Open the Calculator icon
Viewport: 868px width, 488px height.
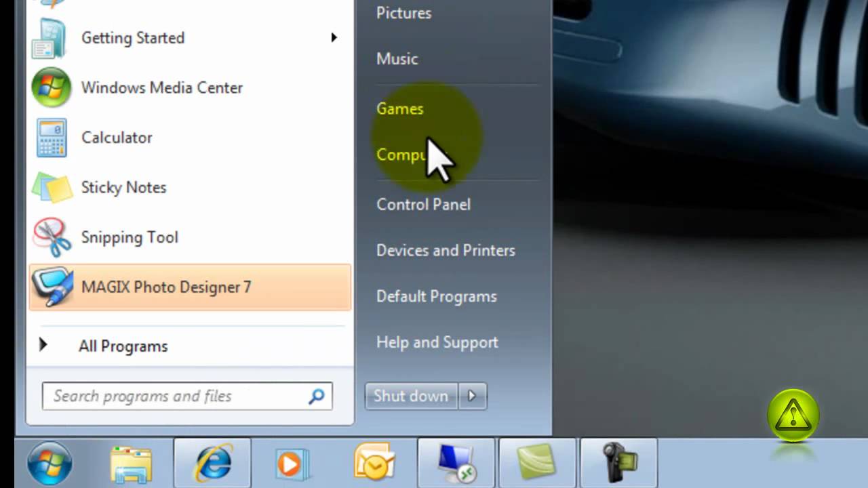[x=51, y=138]
